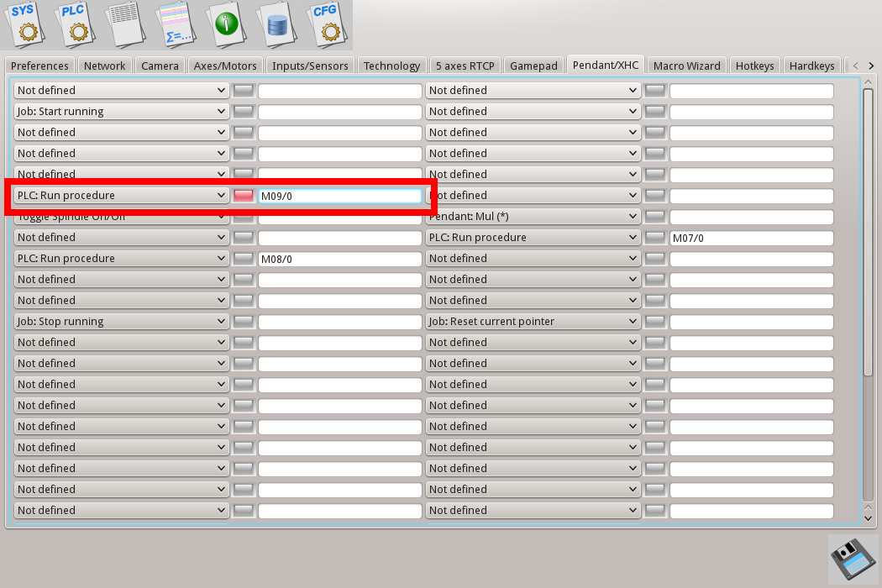Open the sigma formula table icon
The width and height of the screenshot is (882, 588).
(x=177, y=24)
